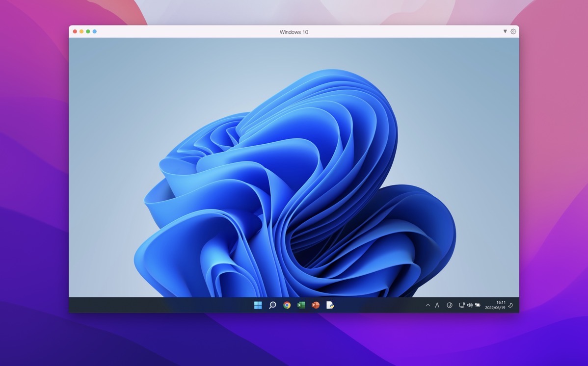The height and width of the screenshot is (366, 588).
Task: Click the red close window button
Action: coord(75,31)
